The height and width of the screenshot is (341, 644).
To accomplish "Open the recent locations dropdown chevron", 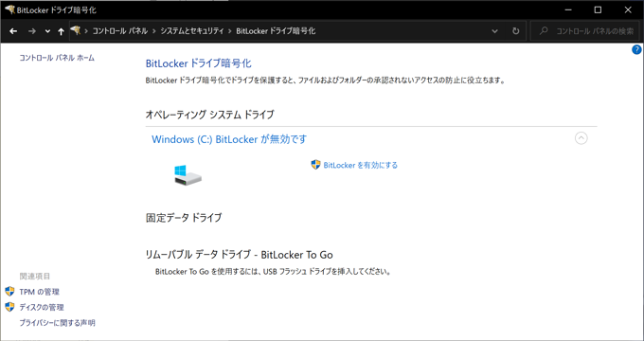I will 47,31.
